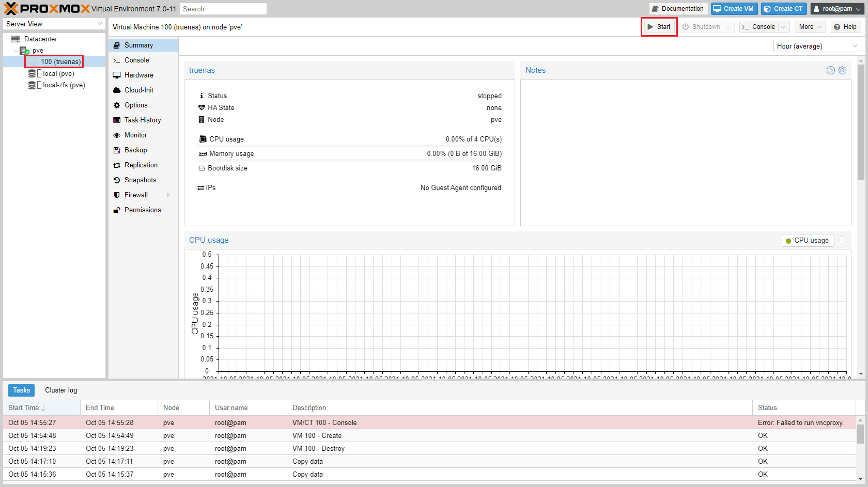Open Notes settings gear icon

coord(842,70)
